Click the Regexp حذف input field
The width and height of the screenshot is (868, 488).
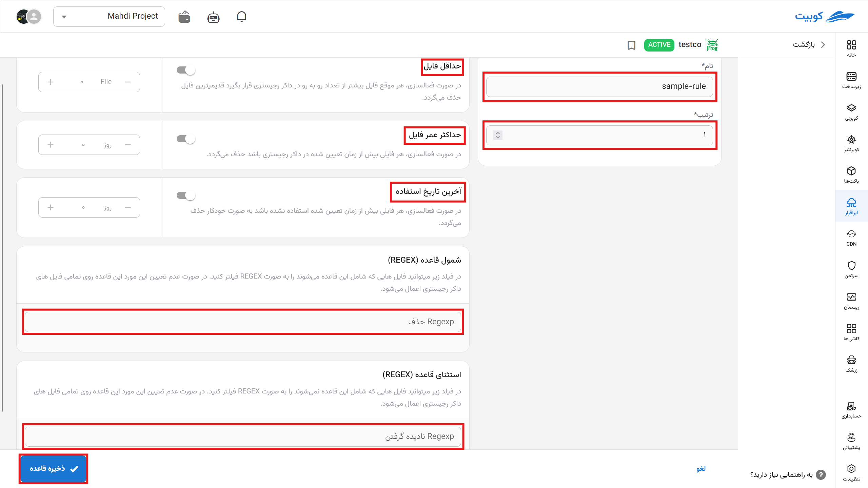click(243, 322)
